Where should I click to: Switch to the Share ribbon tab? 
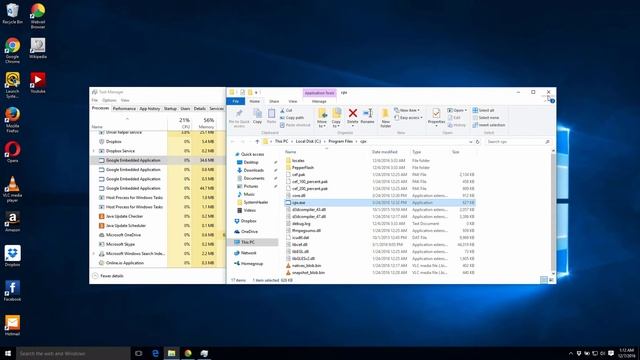click(x=274, y=101)
